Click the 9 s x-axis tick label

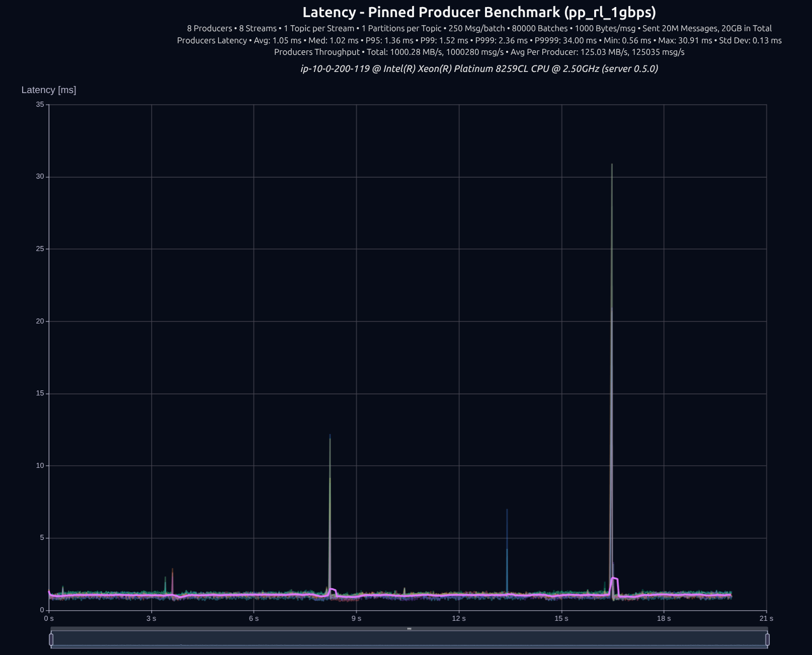point(356,618)
